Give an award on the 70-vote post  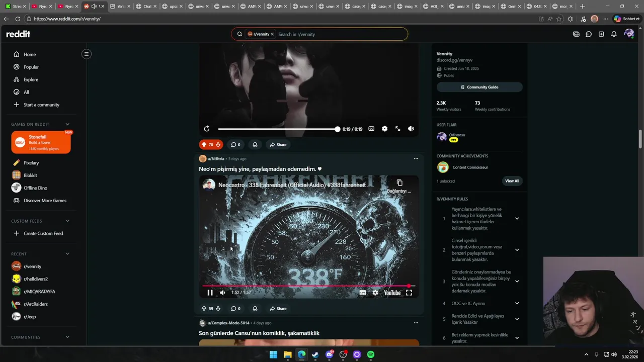(x=255, y=144)
